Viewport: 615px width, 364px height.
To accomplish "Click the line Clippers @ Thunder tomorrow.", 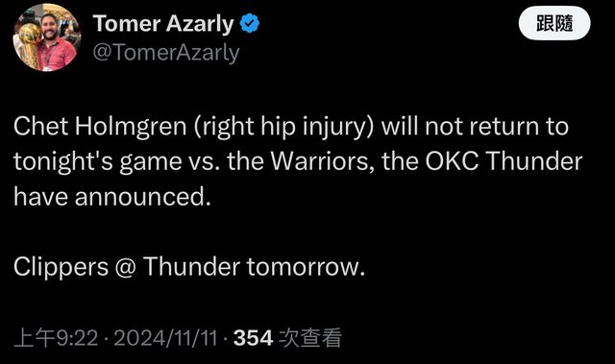I will pyautogui.click(x=189, y=267).
